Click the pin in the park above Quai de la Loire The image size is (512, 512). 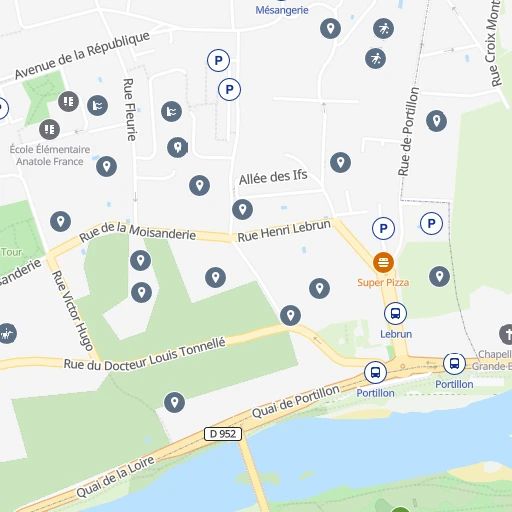coord(174,402)
